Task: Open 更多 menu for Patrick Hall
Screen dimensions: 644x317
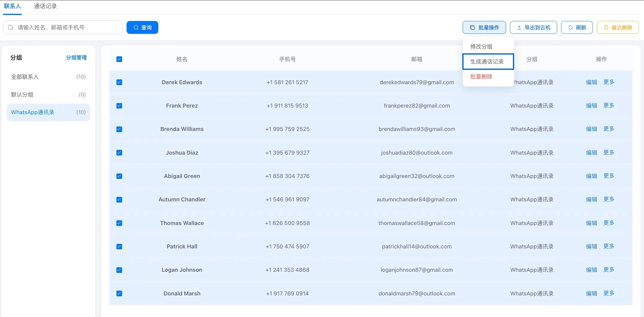Action: point(609,246)
